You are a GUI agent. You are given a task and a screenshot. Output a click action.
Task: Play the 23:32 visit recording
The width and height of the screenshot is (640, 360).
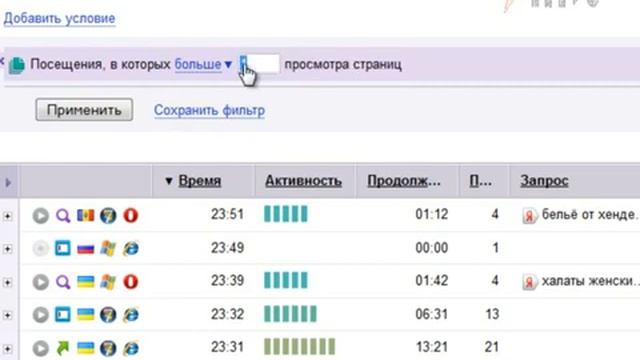[41, 315]
